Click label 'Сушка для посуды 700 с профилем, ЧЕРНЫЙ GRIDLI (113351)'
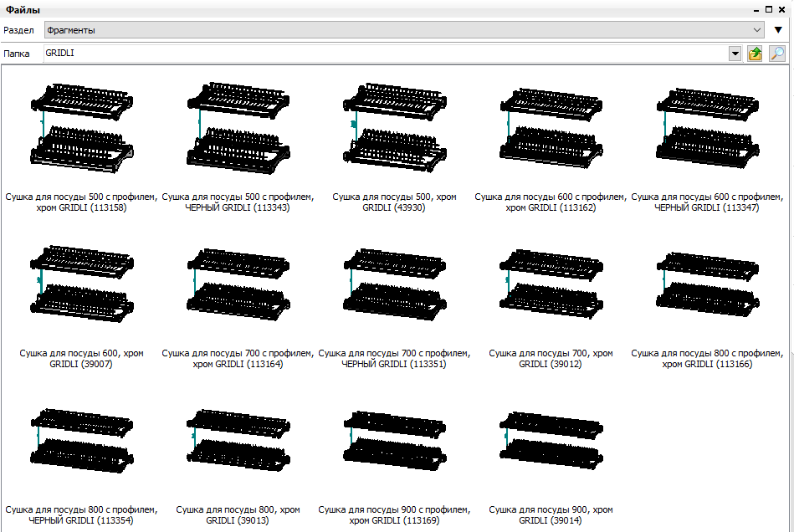 pyautogui.click(x=394, y=358)
